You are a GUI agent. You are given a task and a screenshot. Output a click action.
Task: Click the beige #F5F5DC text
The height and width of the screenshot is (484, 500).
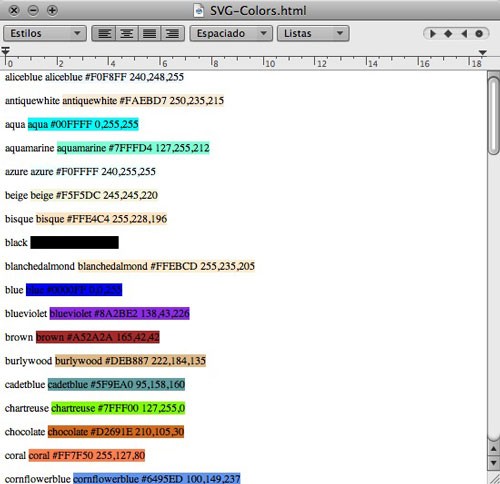pyautogui.click(x=94, y=195)
